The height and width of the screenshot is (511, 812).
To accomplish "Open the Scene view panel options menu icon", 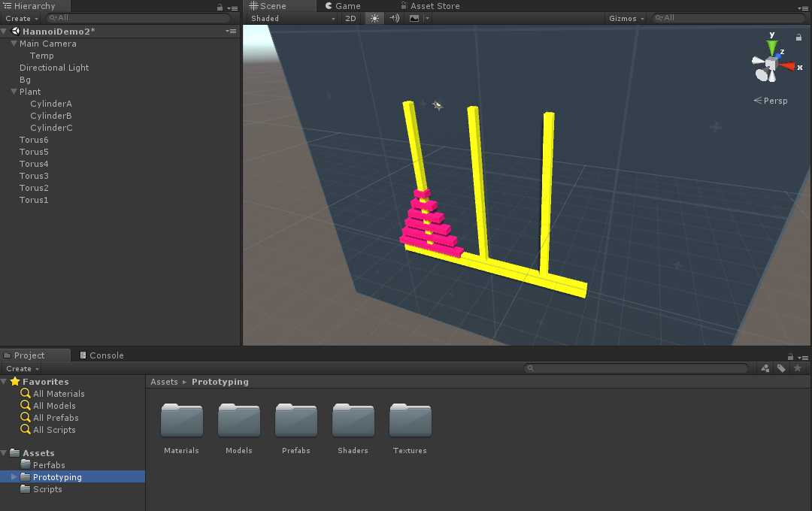I will click(803, 8).
